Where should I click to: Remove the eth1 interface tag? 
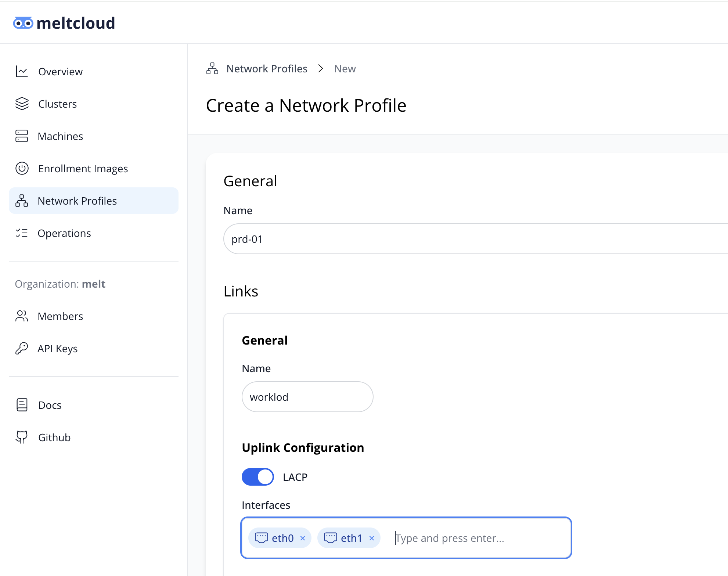[372, 538]
